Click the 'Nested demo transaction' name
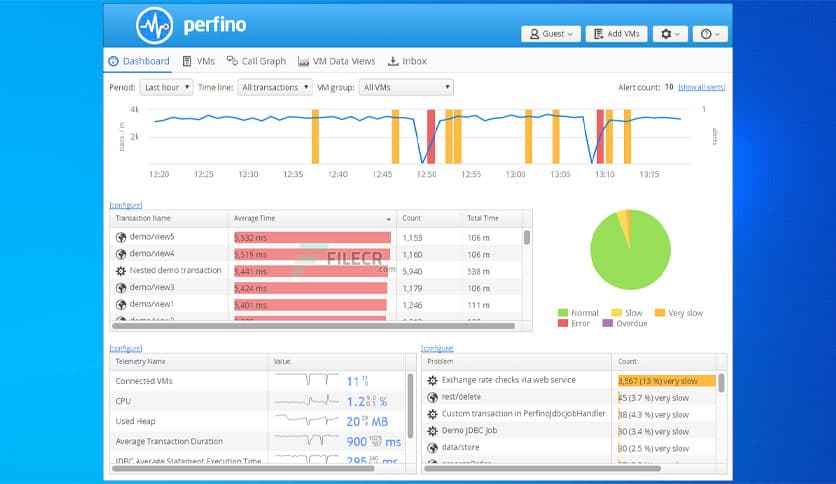The height and width of the screenshot is (484, 836). 175,270
